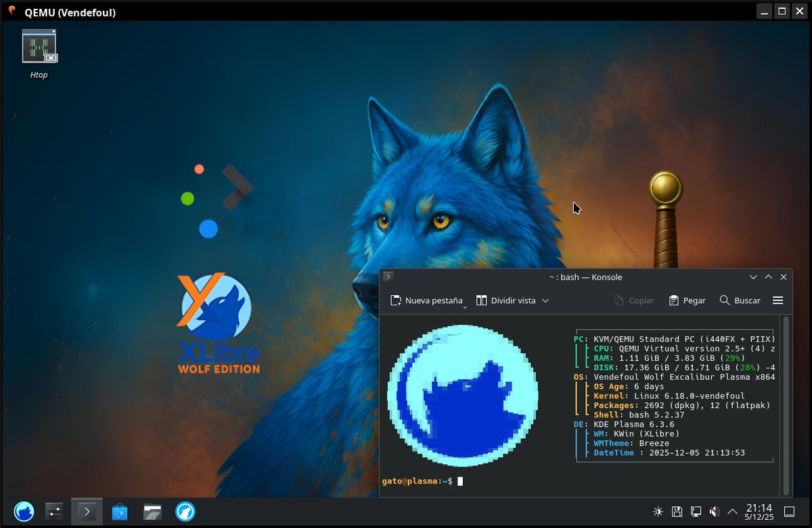This screenshot has width=812, height=528.
Task: Expand hidden system tray icons arrow
Action: pyautogui.click(x=733, y=512)
